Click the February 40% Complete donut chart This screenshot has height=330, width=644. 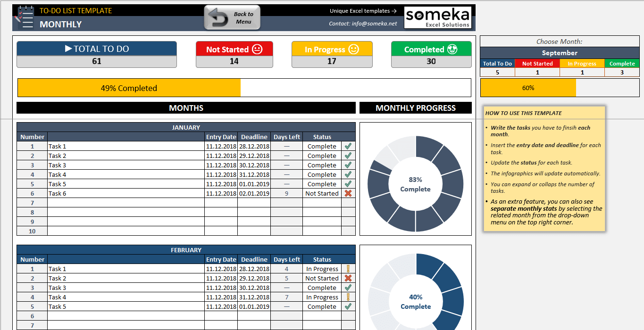(416, 292)
